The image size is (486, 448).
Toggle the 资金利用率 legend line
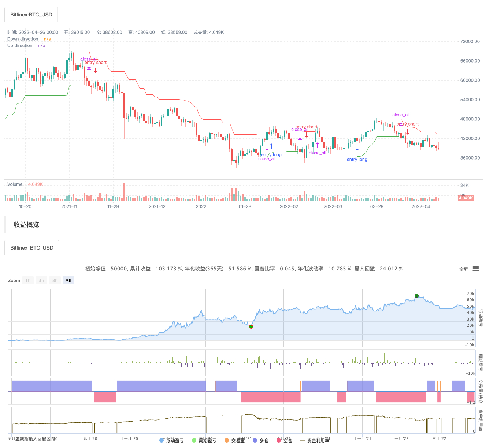[x=314, y=440]
